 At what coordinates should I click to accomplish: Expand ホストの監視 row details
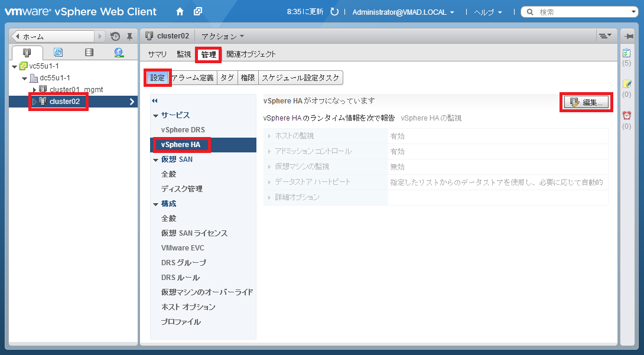point(269,136)
